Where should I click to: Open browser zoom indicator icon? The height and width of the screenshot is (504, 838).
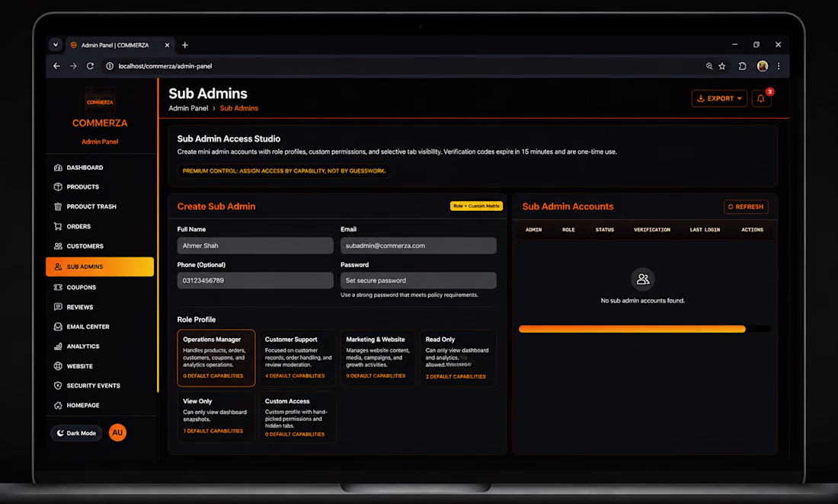[x=709, y=66]
